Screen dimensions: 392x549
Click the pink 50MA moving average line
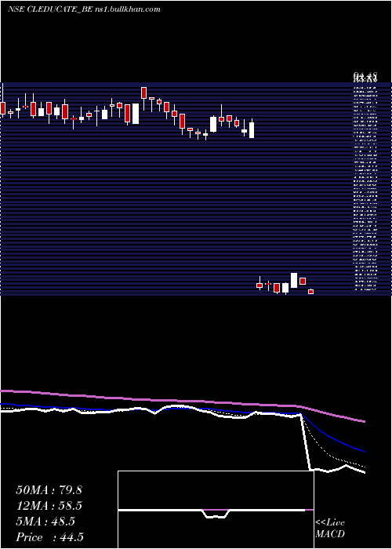click(182, 402)
